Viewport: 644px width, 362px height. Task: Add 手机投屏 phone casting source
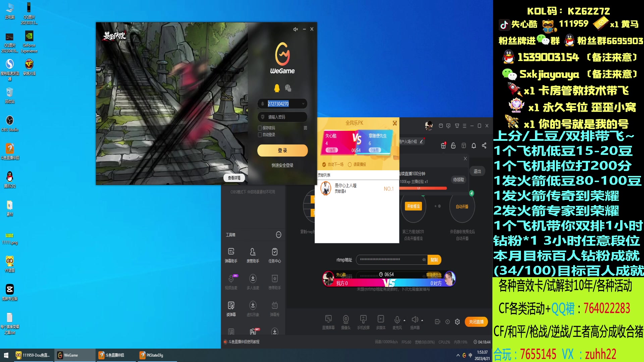(363, 322)
